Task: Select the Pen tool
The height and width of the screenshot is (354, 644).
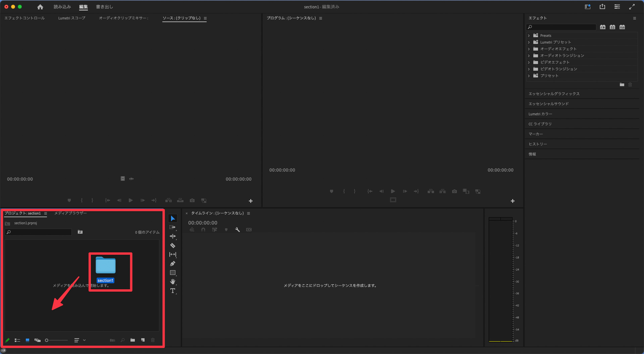Action: click(x=173, y=264)
